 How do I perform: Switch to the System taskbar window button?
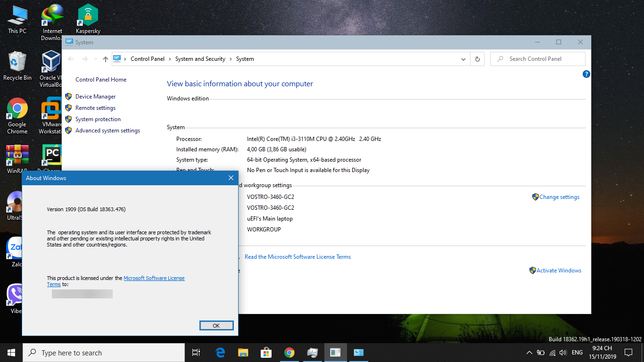[x=358, y=353]
